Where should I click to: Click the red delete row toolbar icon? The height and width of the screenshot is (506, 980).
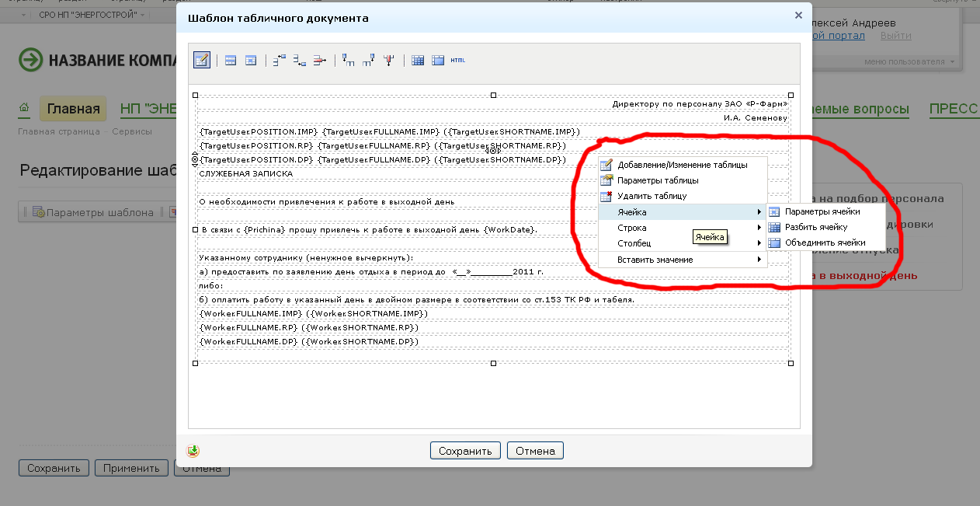tap(318, 60)
